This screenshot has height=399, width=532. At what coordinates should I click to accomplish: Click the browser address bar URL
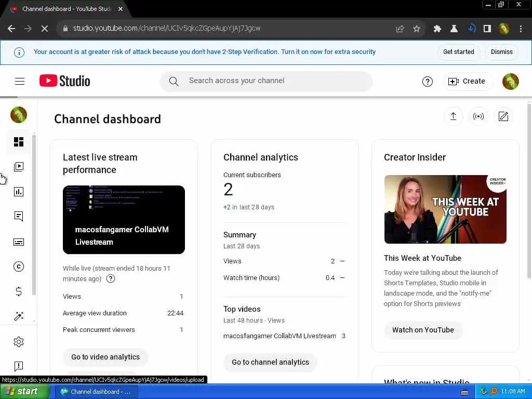(x=167, y=29)
